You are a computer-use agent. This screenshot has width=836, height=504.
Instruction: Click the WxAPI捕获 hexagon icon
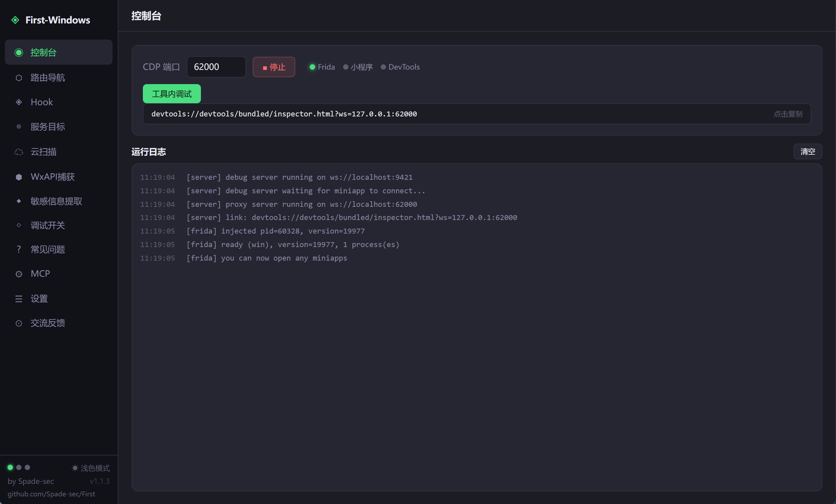19,177
